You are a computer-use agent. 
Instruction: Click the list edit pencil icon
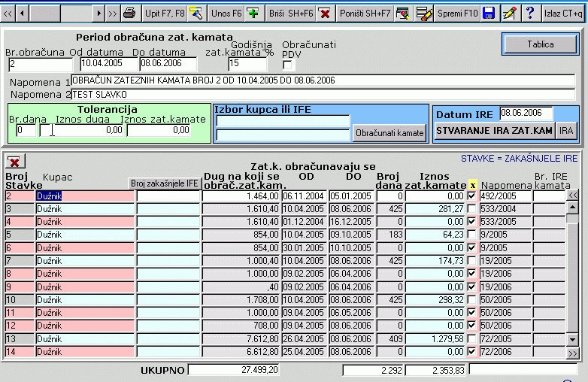pyautogui.click(x=424, y=14)
